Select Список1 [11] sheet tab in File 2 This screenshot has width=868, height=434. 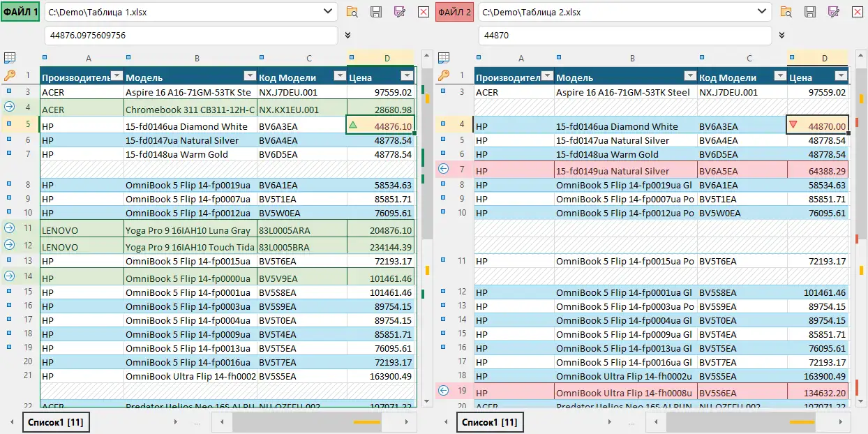(x=490, y=422)
